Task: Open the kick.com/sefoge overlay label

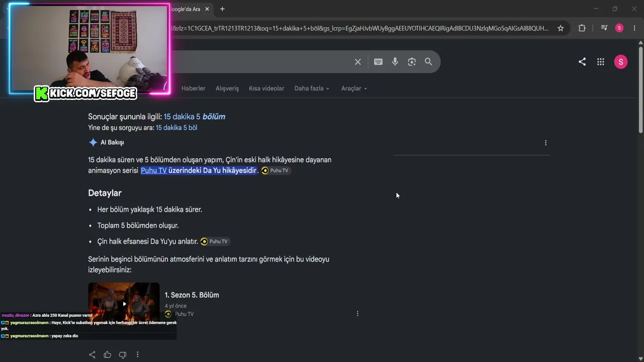Action: click(x=86, y=94)
